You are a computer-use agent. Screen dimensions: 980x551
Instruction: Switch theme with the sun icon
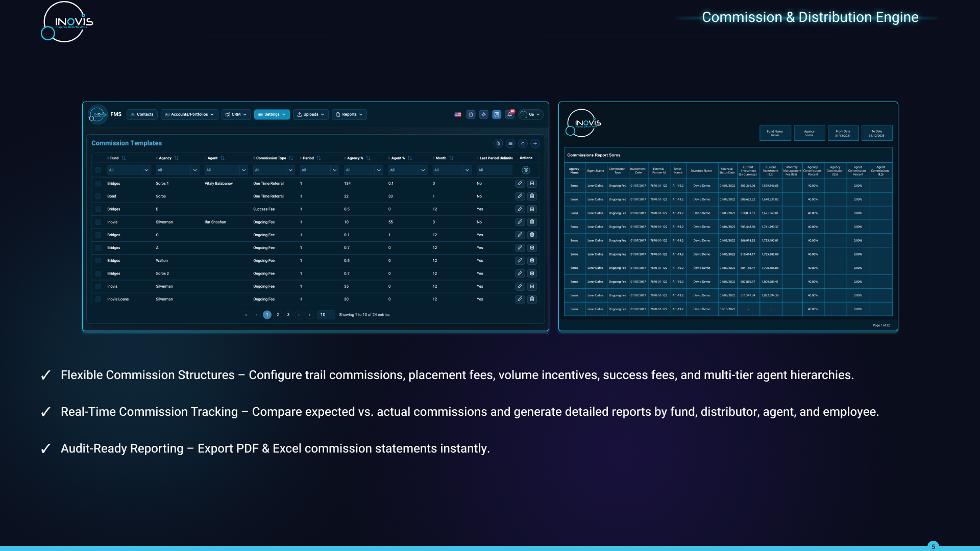[x=483, y=114]
